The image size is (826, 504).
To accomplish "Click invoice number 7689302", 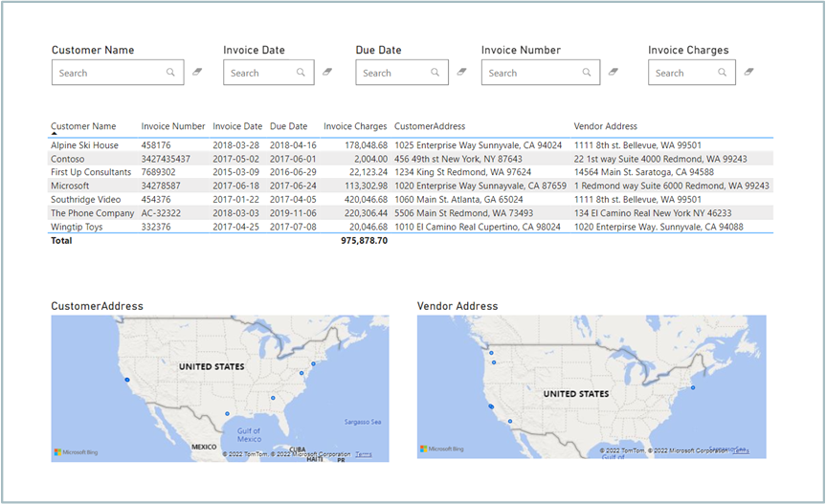I will point(158,172).
